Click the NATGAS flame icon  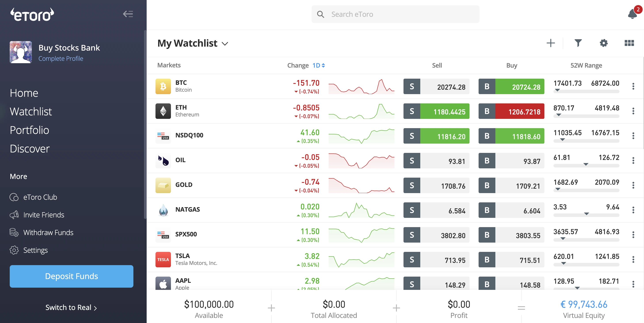point(163,210)
